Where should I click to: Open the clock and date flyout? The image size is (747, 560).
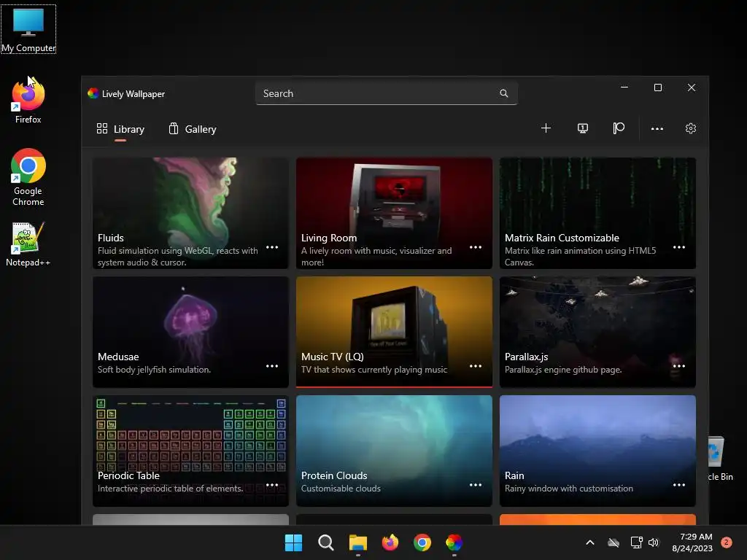tap(692, 542)
